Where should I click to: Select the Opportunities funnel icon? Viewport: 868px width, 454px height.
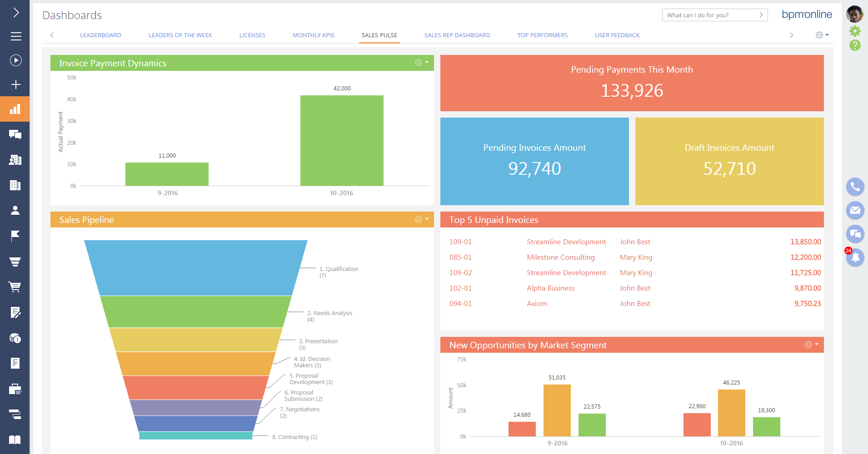[15, 261]
